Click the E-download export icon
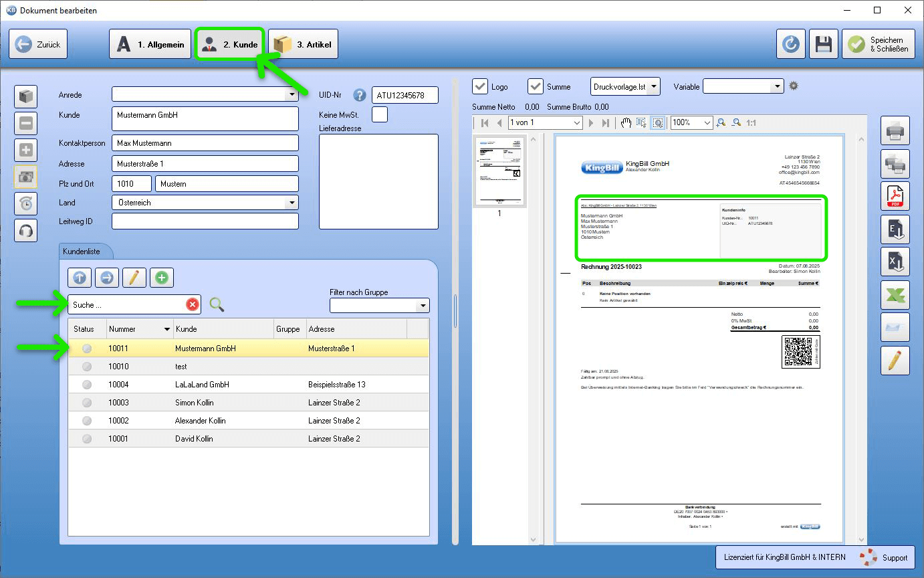This screenshot has width=924, height=578. pos(895,229)
